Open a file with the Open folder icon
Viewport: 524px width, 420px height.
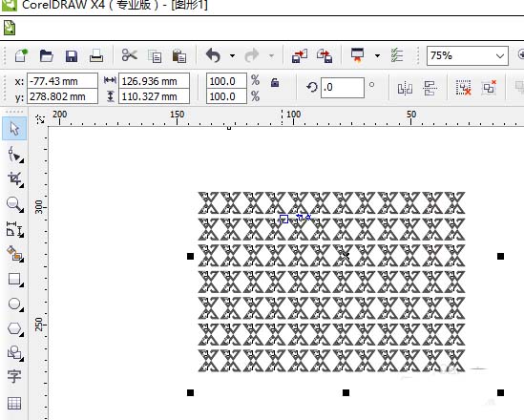46,55
